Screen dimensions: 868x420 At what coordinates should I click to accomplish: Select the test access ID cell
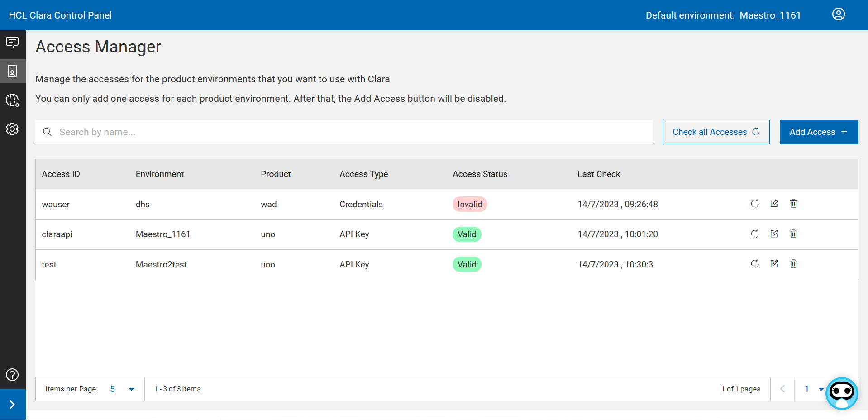(49, 265)
